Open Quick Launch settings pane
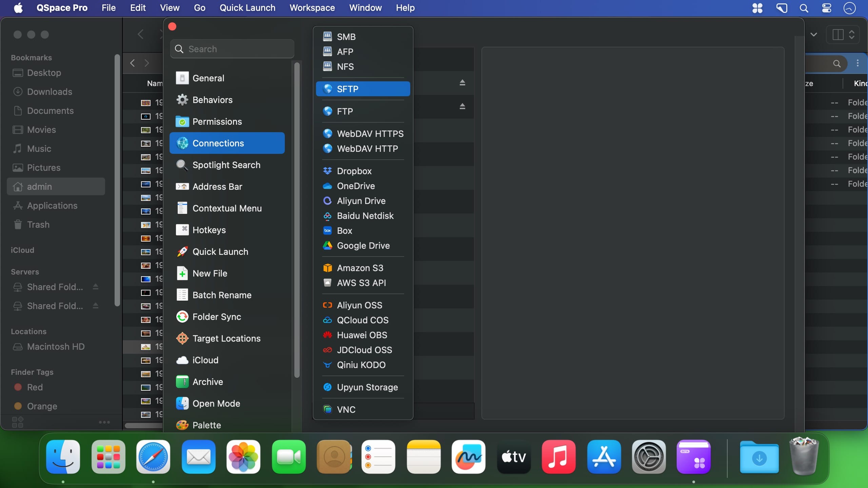The width and height of the screenshot is (868, 488). click(220, 251)
